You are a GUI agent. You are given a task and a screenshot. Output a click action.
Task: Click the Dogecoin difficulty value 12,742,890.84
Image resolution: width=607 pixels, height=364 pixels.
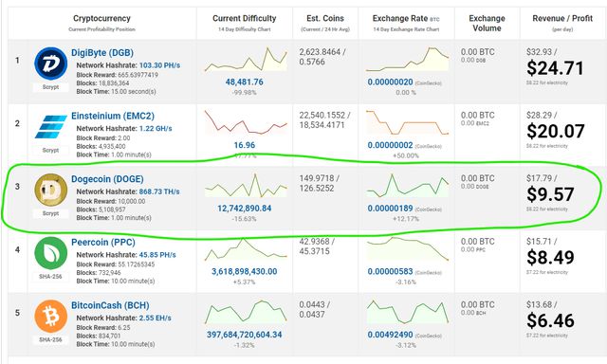point(245,209)
